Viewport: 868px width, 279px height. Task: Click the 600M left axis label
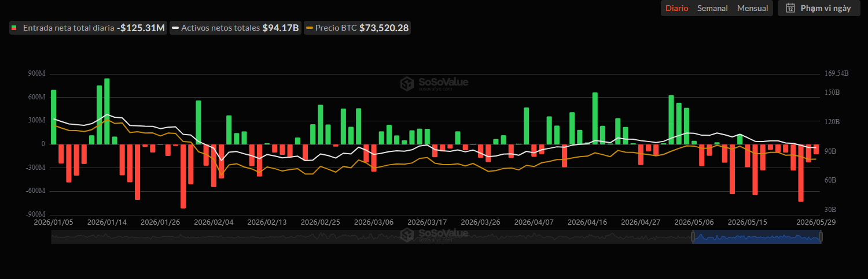tap(36, 97)
